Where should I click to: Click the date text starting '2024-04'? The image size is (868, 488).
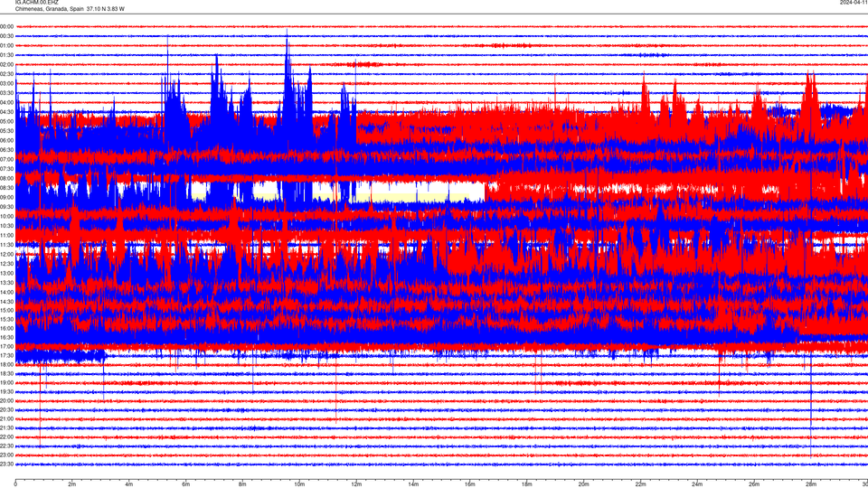[854, 3]
